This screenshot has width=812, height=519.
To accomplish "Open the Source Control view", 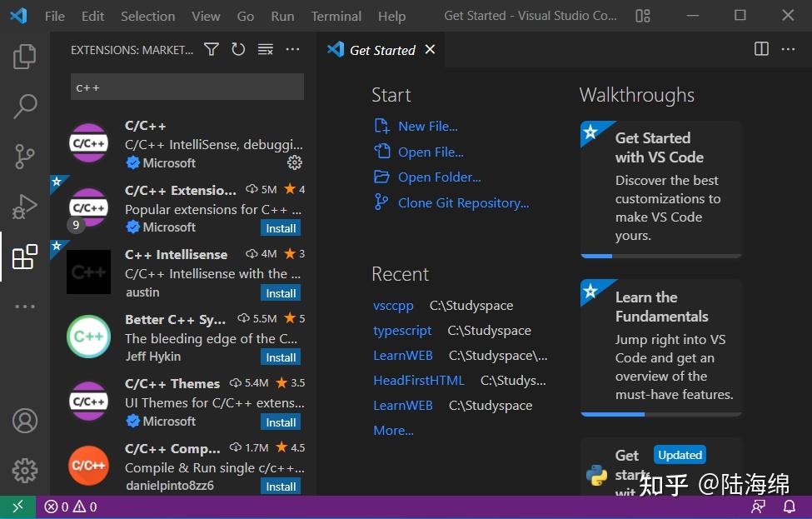I will pos(25,156).
